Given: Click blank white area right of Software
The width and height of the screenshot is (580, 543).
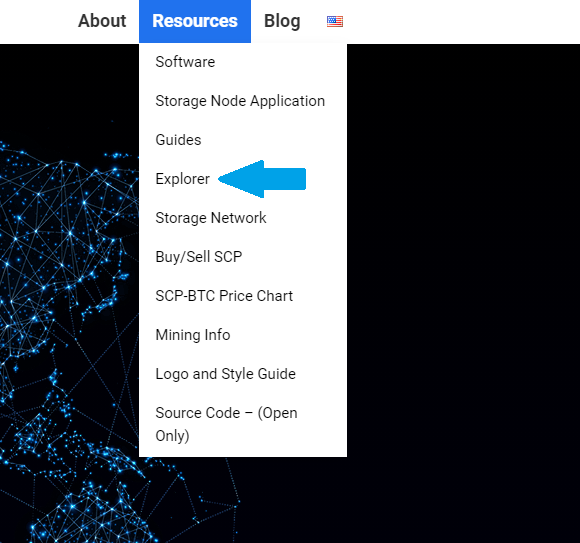Looking at the screenshot, I should point(281,62).
